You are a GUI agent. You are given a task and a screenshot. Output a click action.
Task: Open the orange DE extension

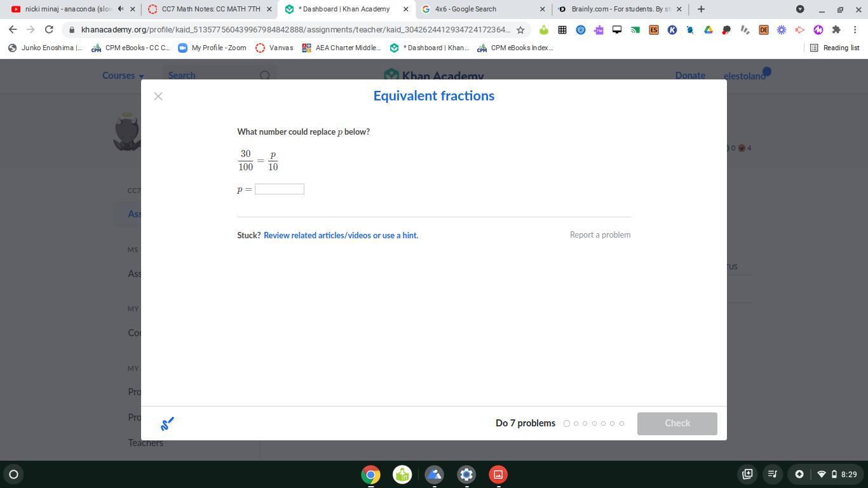(763, 30)
